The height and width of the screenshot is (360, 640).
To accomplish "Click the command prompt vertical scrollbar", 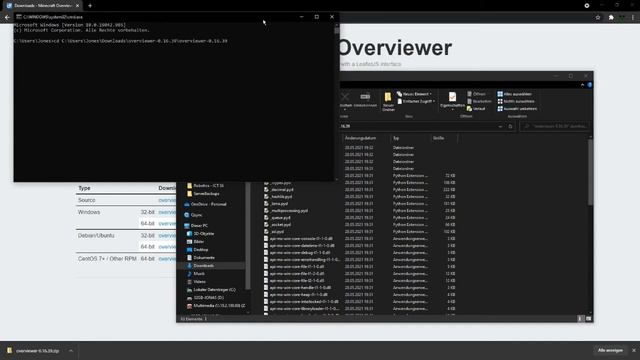I will 337,30.
